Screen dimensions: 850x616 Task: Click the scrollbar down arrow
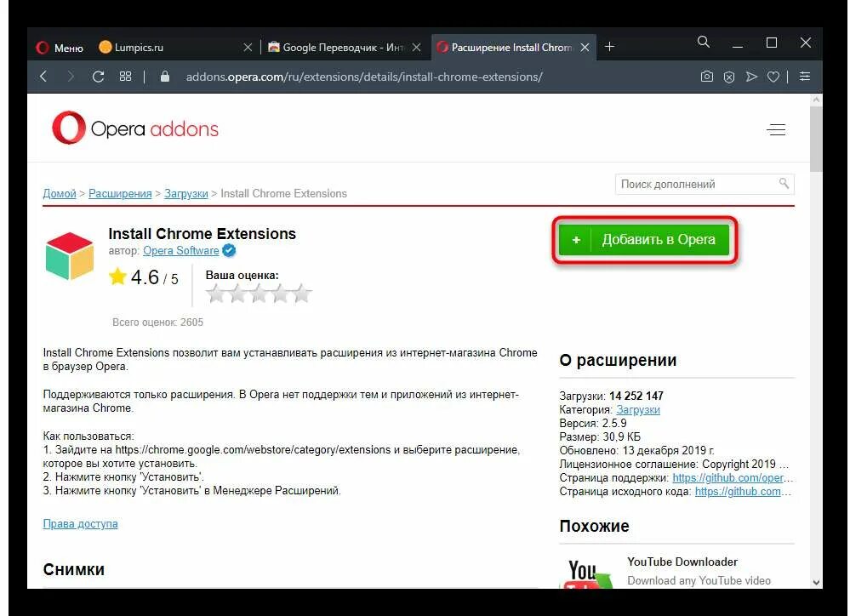pyautogui.click(x=816, y=582)
